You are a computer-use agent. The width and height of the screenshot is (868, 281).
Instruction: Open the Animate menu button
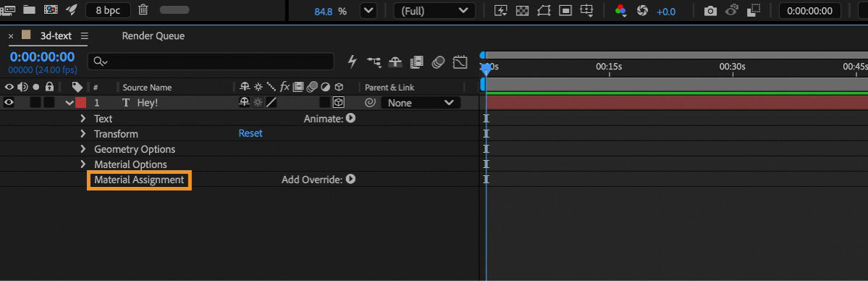pos(350,118)
